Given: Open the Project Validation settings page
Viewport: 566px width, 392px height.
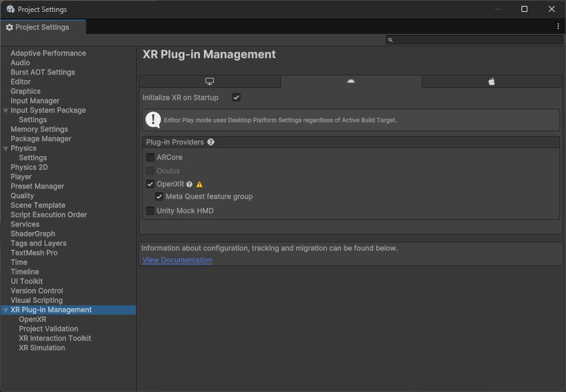Looking at the screenshot, I should [x=49, y=328].
